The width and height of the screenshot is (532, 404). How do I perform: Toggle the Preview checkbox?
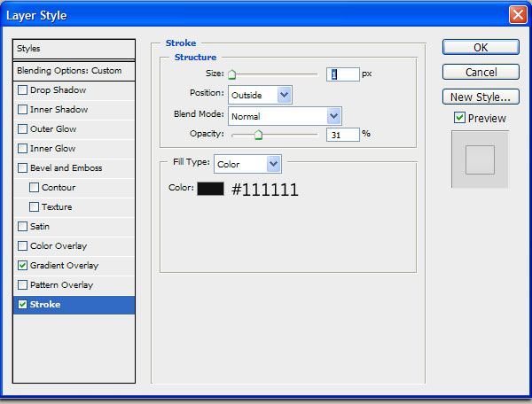click(x=459, y=118)
